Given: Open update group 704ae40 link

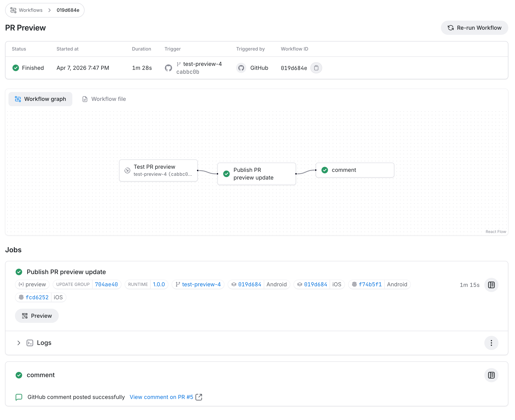Looking at the screenshot, I should pyautogui.click(x=106, y=285).
